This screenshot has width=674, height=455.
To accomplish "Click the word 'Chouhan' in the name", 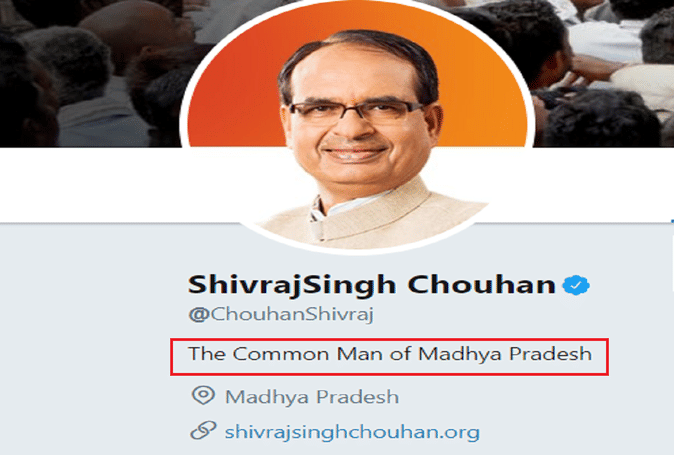I will [x=482, y=285].
